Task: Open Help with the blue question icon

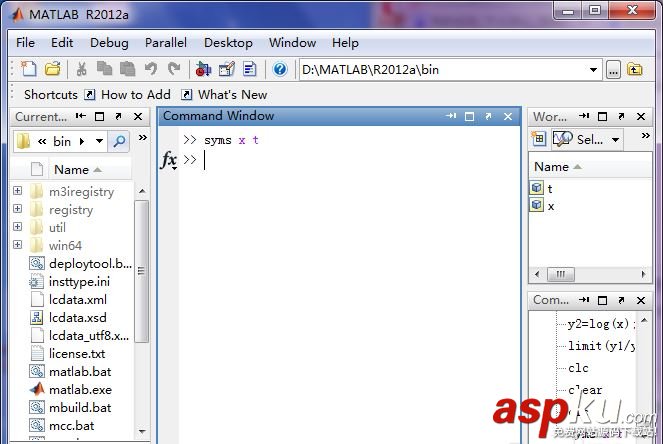Action: [x=280, y=69]
